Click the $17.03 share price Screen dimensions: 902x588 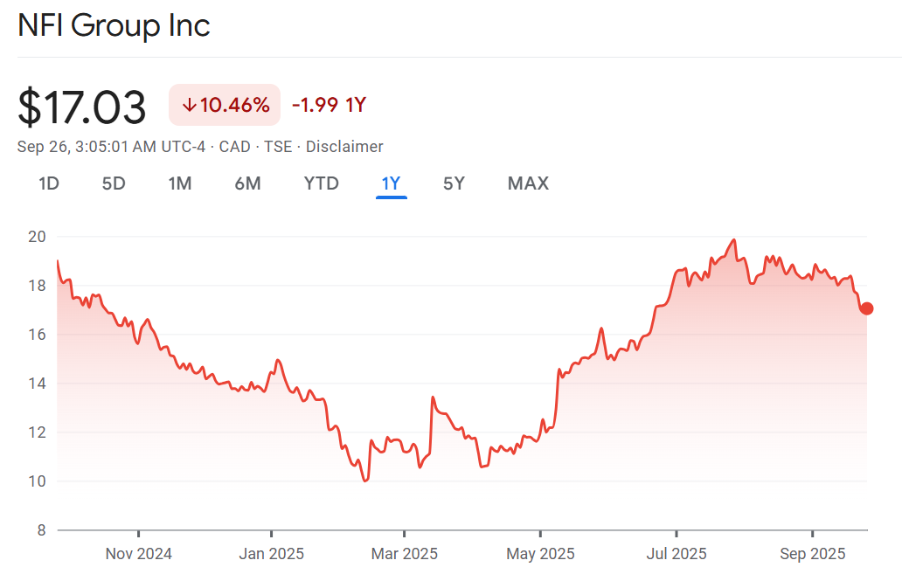[x=82, y=107]
